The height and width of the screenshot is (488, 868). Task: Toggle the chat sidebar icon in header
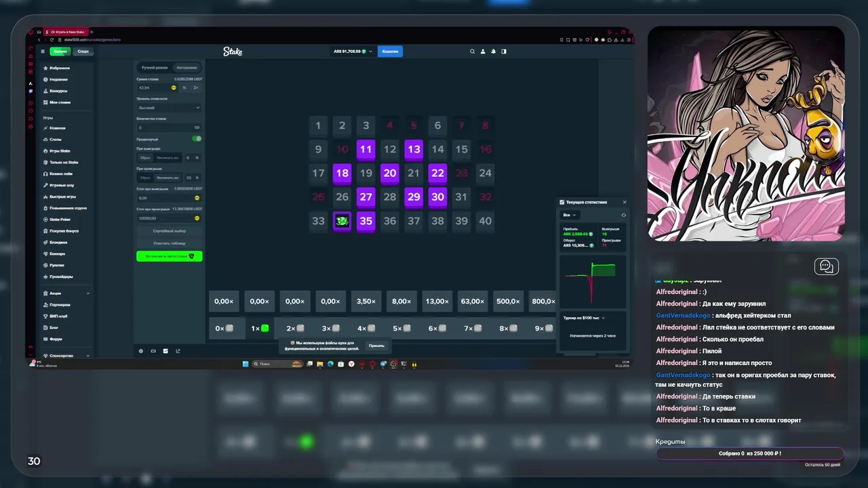[x=503, y=52]
